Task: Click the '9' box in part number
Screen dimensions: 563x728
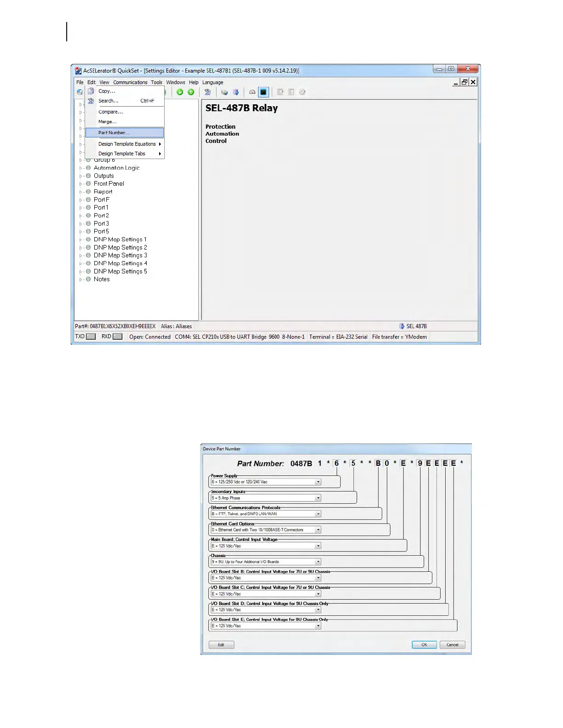Action: tap(420, 463)
